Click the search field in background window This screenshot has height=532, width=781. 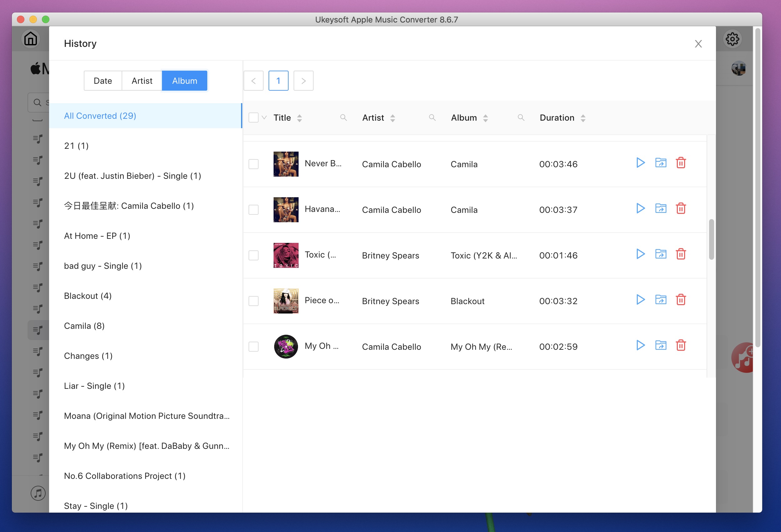click(x=38, y=103)
